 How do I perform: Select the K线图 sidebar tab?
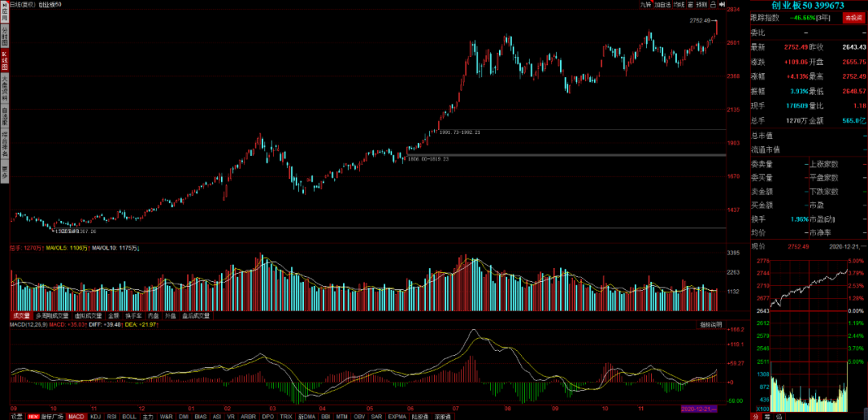click(5, 61)
